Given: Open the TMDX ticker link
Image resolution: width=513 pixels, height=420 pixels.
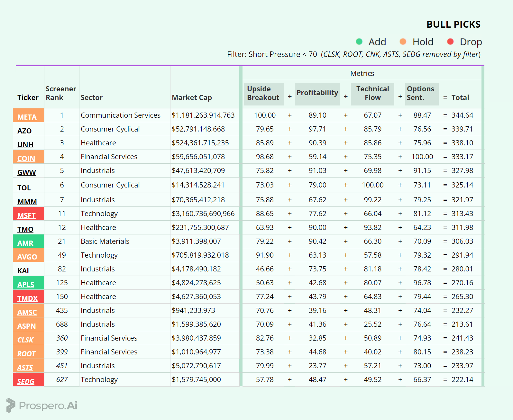Looking at the screenshot, I should coord(28,298).
